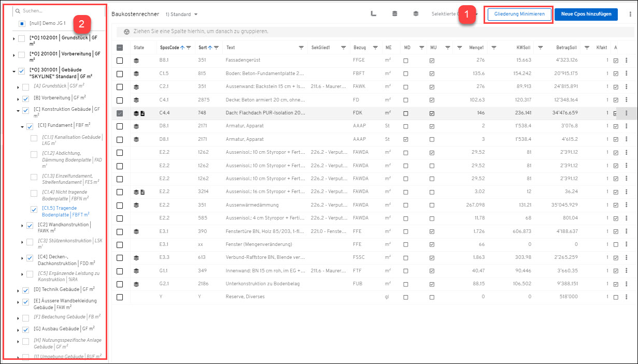The height and width of the screenshot is (364, 638).
Task: Toggle the header select-all checkbox
Action: tap(120, 48)
